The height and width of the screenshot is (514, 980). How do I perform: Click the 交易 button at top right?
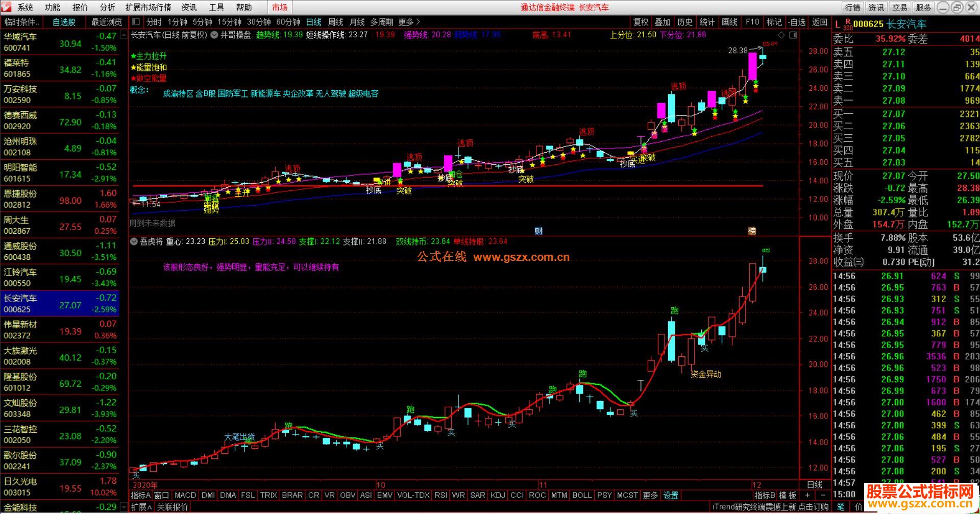click(900, 7)
